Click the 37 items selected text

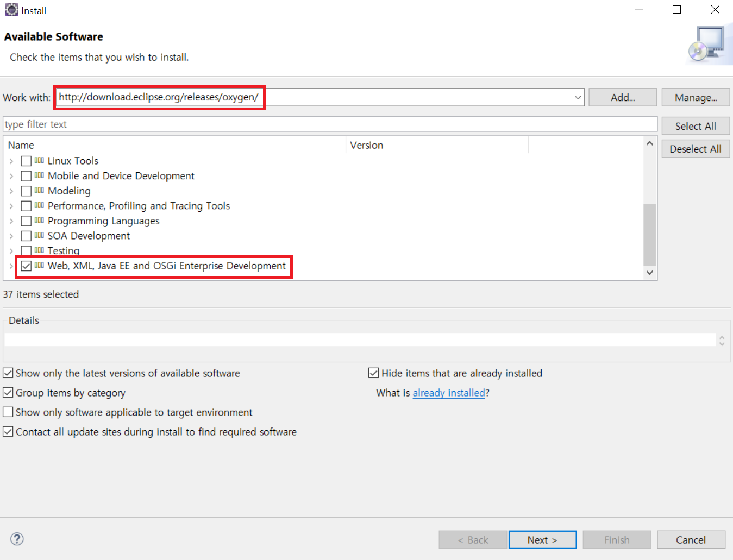pyautogui.click(x=41, y=294)
